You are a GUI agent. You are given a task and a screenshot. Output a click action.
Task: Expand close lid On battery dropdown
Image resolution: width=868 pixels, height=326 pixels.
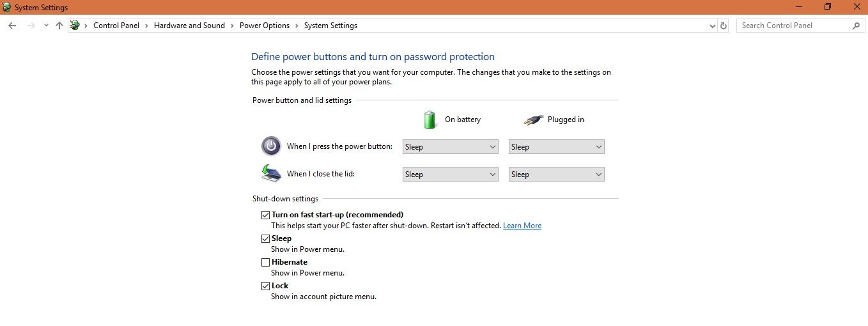click(450, 175)
